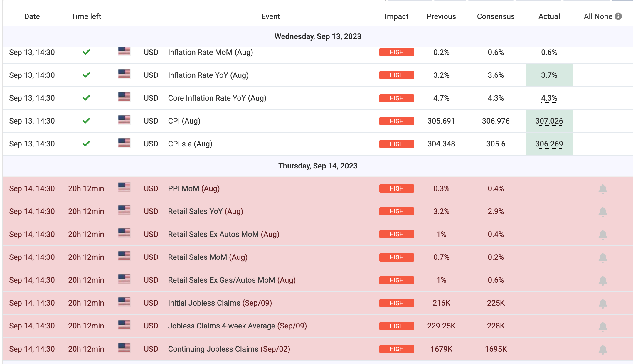
Task: Click US flag in PPI MoM row
Action: pyautogui.click(x=124, y=187)
